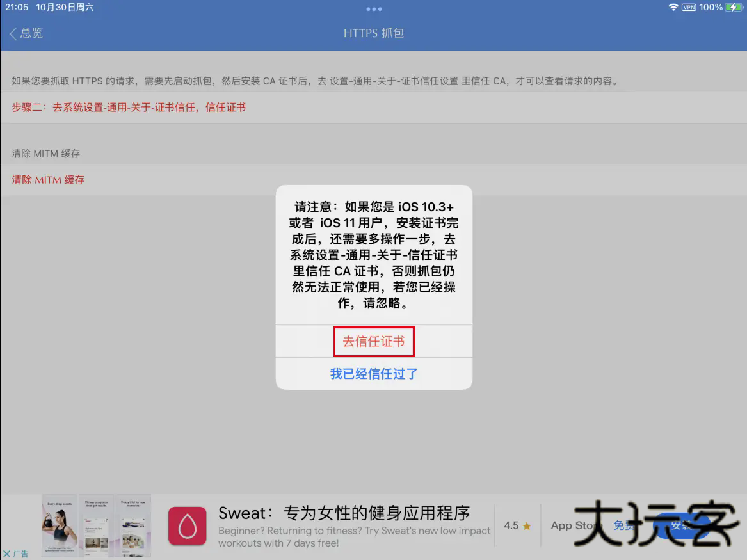Open the first ad screenshot thumbnail

(x=57, y=525)
